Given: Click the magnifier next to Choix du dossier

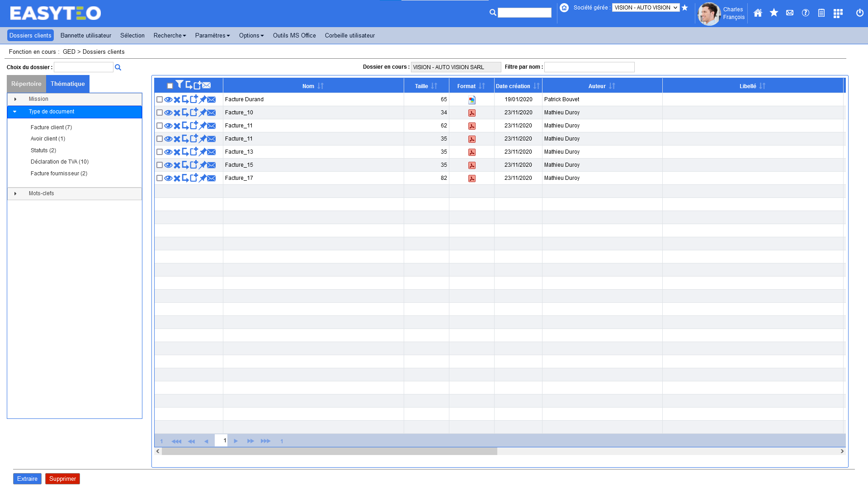Looking at the screenshot, I should coord(118,68).
